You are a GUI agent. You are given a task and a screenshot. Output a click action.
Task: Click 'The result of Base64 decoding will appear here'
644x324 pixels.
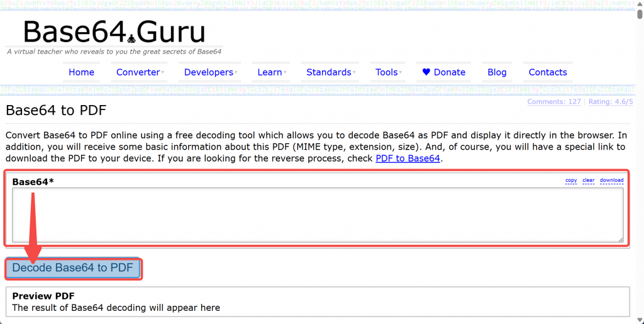tap(116, 308)
